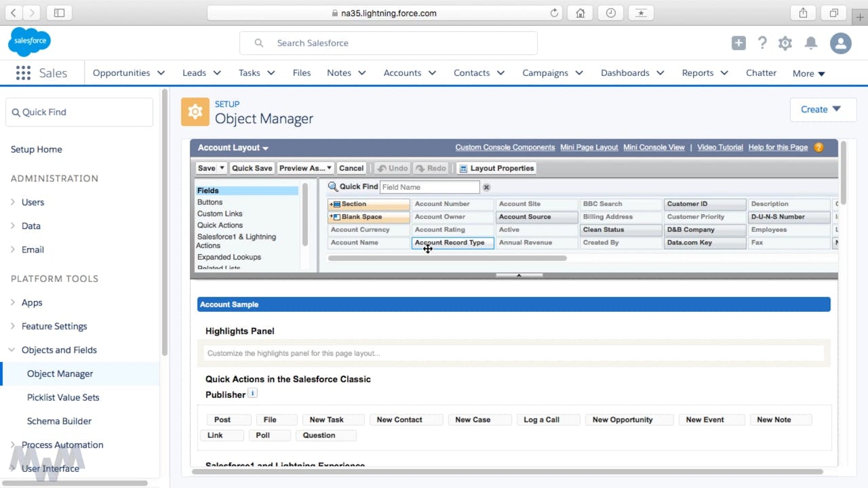Select the Section palette item
The image size is (868, 488).
(x=369, y=204)
